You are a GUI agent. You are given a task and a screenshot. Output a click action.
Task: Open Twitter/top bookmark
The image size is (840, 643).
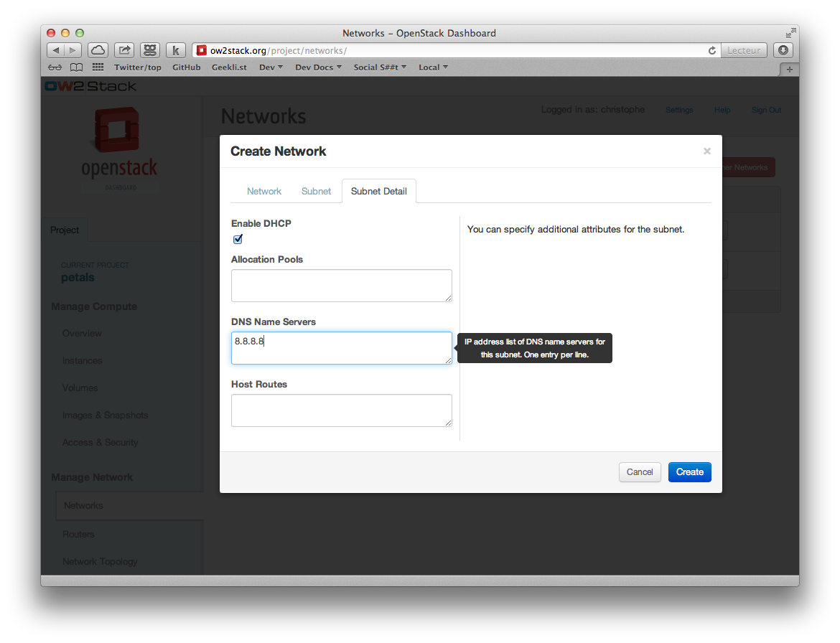point(138,67)
